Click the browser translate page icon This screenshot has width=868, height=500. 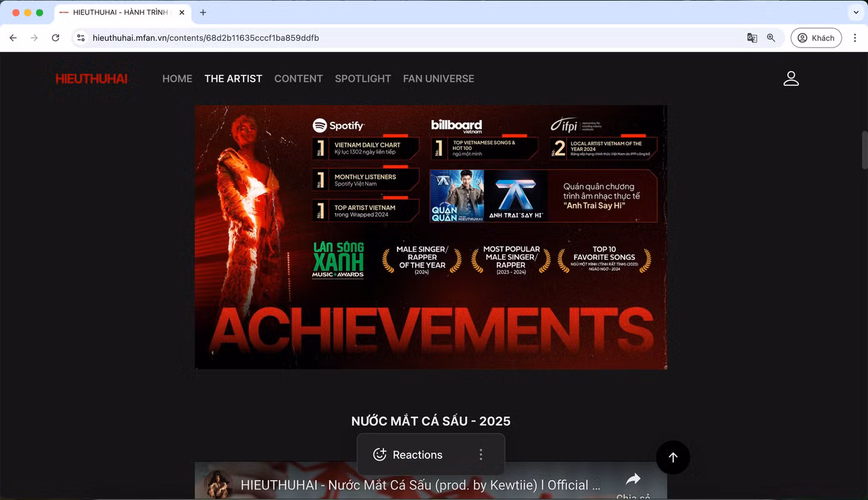click(x=752, y=38)
